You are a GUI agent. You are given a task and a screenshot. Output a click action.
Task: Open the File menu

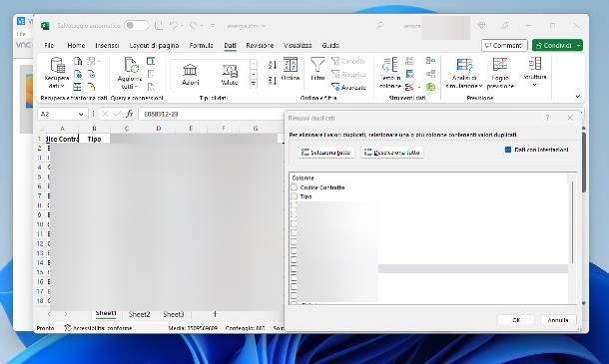[49, 46]
